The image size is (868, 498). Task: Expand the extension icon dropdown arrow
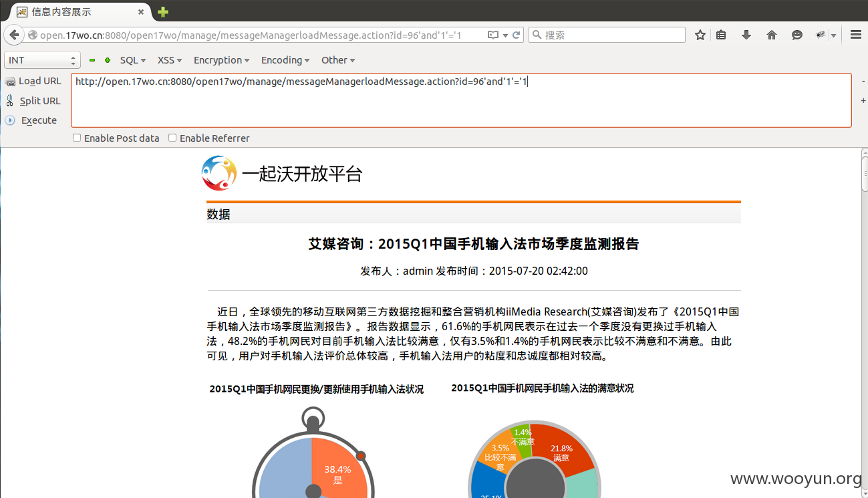[x=833, y=35]
